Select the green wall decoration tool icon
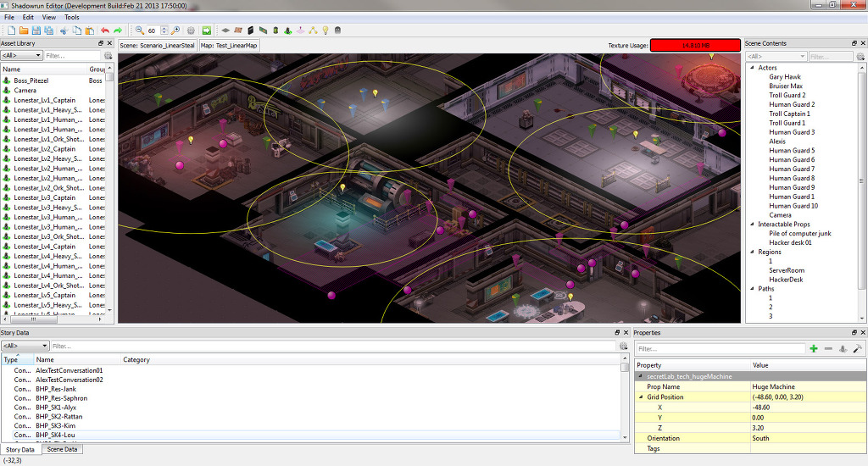The image size is (868, 466). [x=263, y=31]
